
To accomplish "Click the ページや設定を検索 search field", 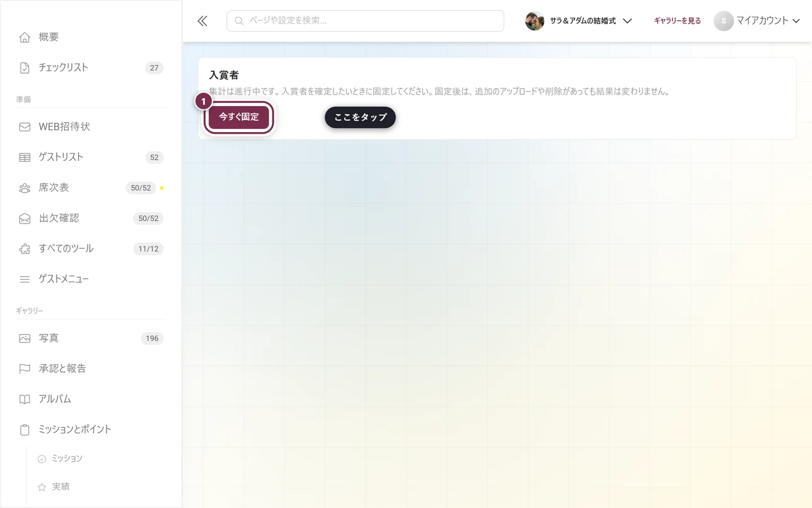I will pos(365,21).
